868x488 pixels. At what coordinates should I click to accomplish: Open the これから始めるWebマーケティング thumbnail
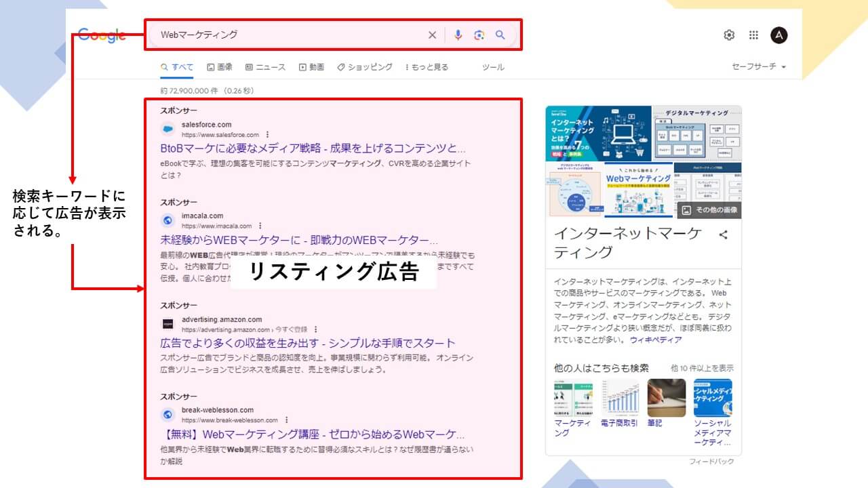click(639, 190)
